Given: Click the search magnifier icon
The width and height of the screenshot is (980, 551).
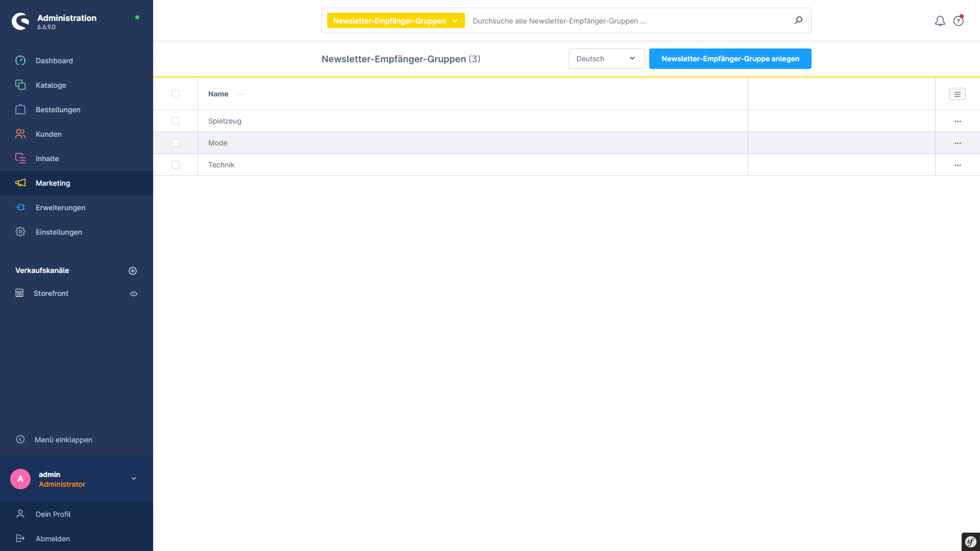Looking at the screenshot, I should [x=798, y=20].
